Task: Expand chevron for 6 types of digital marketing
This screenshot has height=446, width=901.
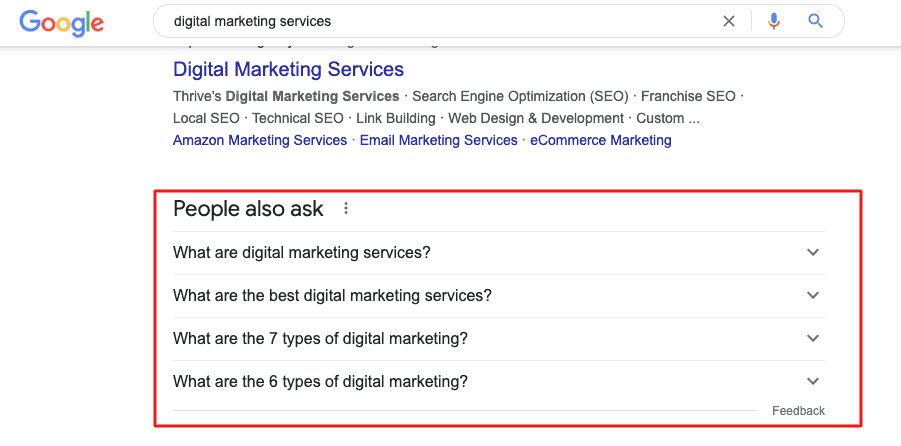Action: (x=813, y=381)
